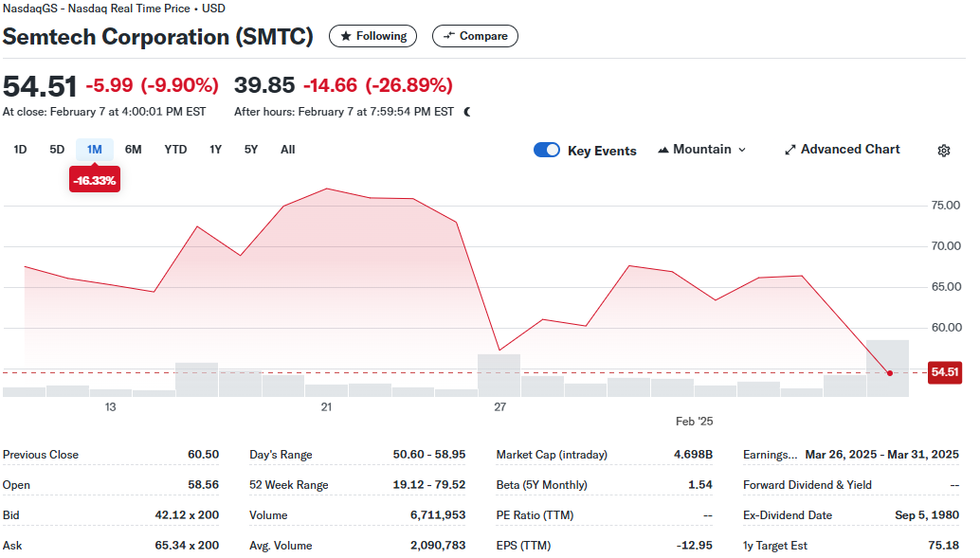
Task: Click the -14.66 (-26.89%) after-hours change
Action: [378, 85]
